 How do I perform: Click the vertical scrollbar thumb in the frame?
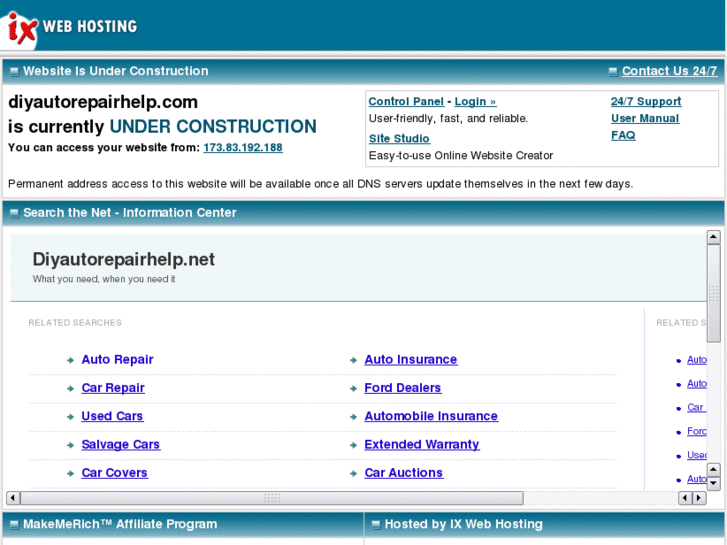(x=714, y=294)
